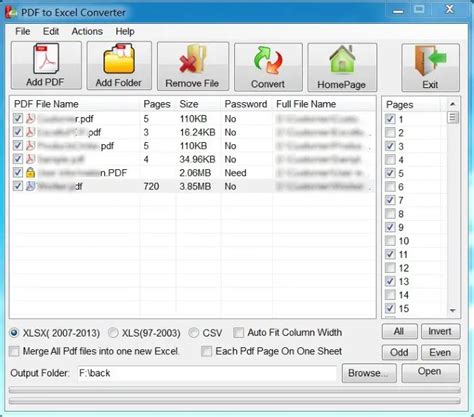Open the Help menu
This screenshot has width=474, height=417.
[x=125, y=31]
